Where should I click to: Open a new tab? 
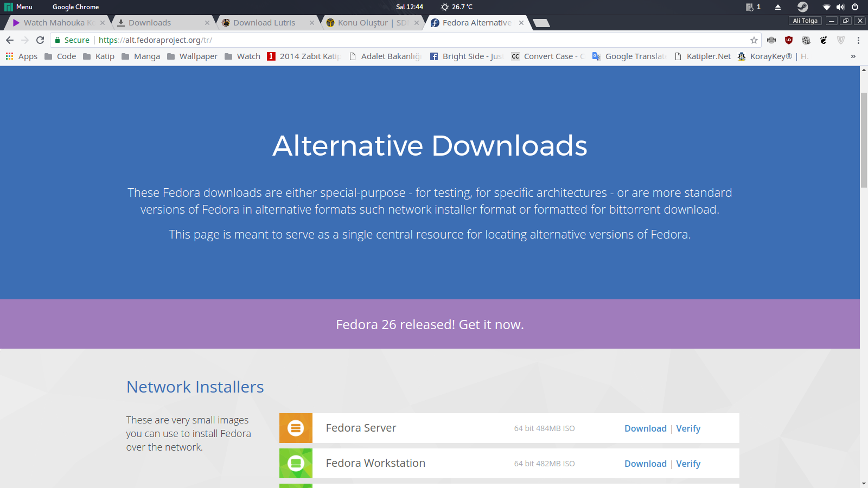(x=541, y=23)
